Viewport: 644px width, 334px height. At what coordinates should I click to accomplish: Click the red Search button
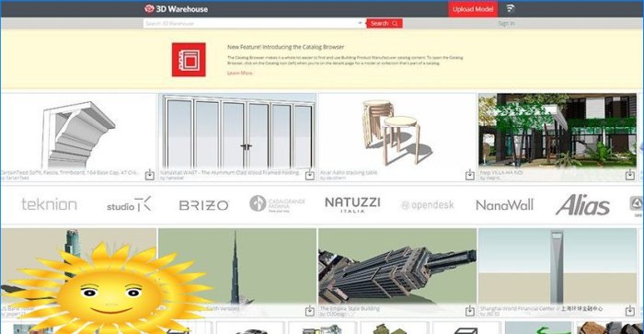pyautogui.click(x=384, y=23)
